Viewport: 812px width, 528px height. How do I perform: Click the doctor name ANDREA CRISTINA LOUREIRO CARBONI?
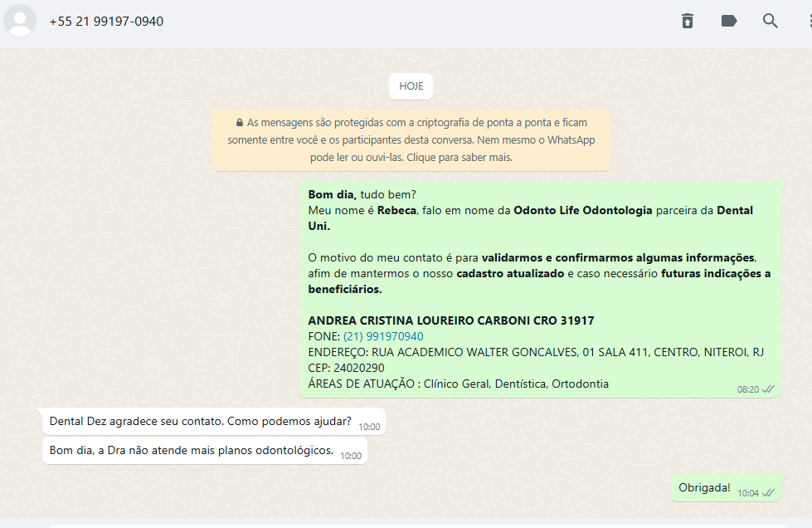pyautogui.click(x=419, y=320)
